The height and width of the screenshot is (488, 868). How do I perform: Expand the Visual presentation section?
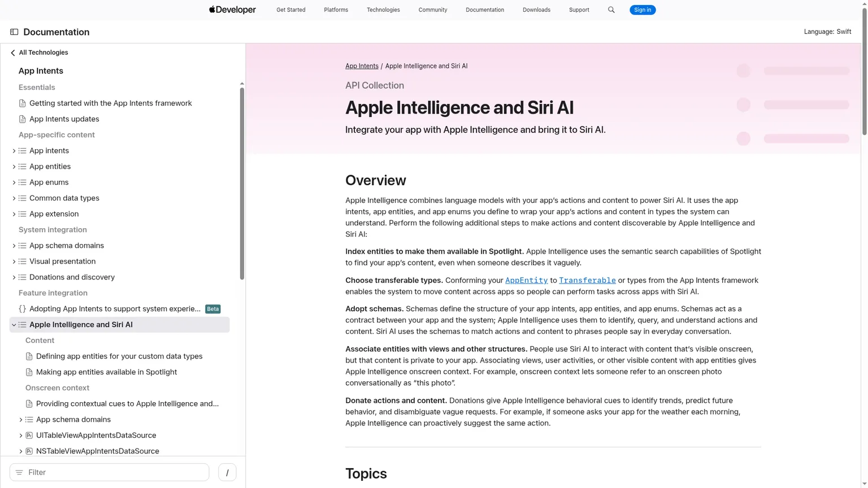point(14,262)
